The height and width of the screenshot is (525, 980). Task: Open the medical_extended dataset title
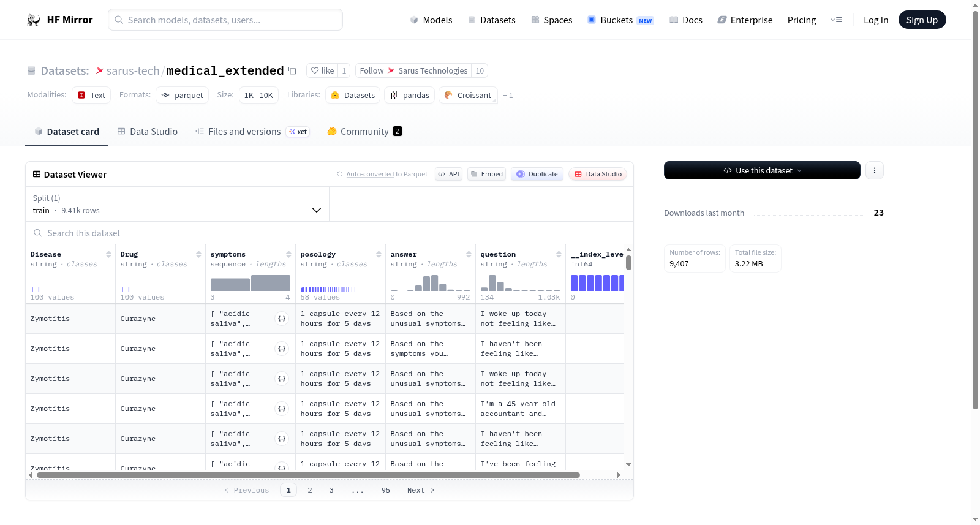(225, 70)
